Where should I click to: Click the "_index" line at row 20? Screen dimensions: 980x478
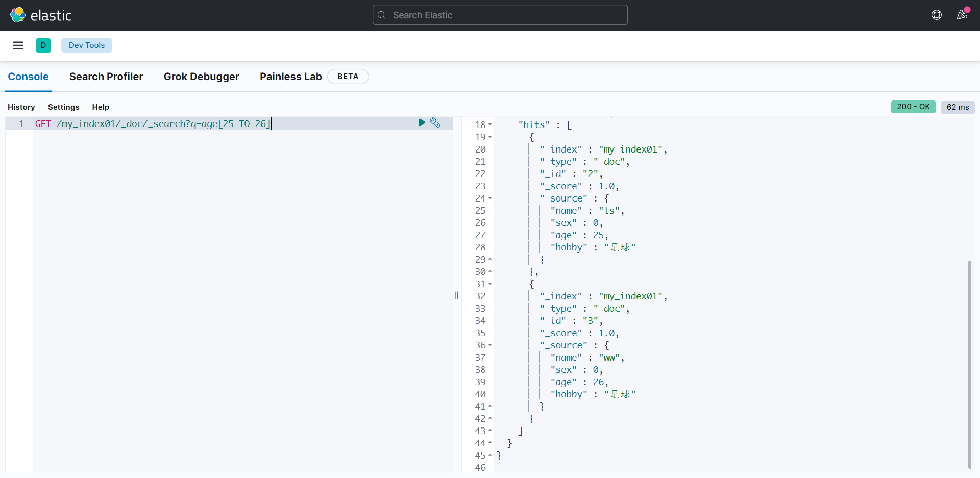tap(603, 149)
